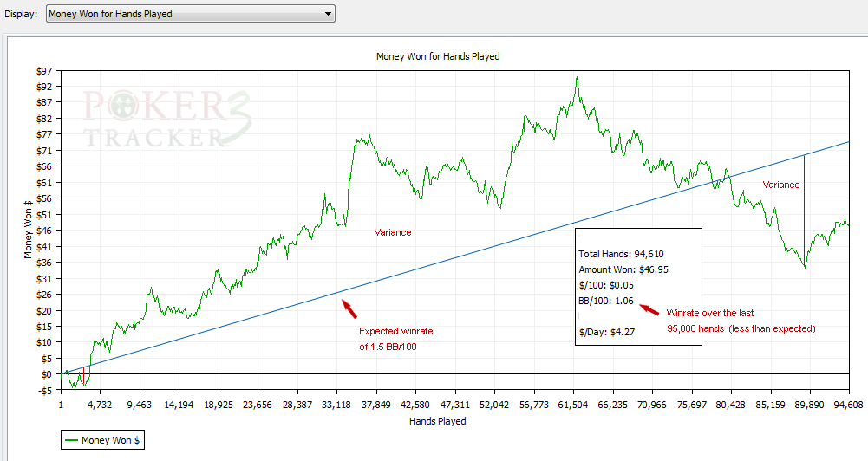Click the y-axis label $26
Viewport: 868px width, 461px height.
[x=44, y=295]
